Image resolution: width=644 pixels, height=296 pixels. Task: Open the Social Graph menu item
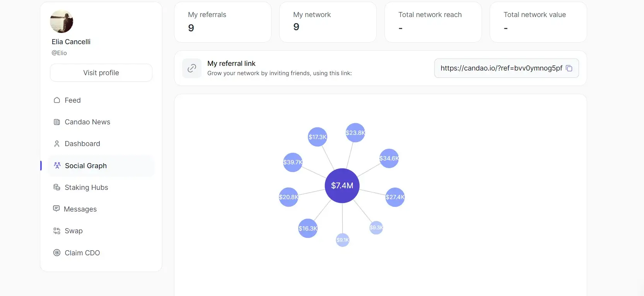coord(85,166)
